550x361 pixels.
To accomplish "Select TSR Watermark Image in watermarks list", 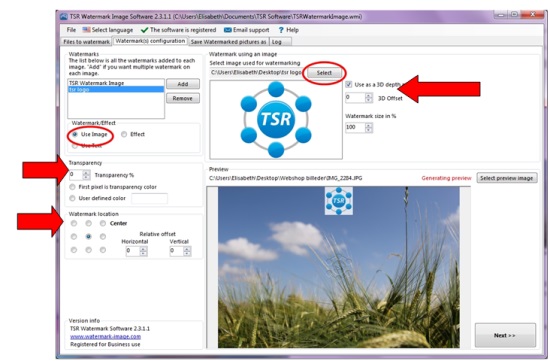I will tap(116, 83).
